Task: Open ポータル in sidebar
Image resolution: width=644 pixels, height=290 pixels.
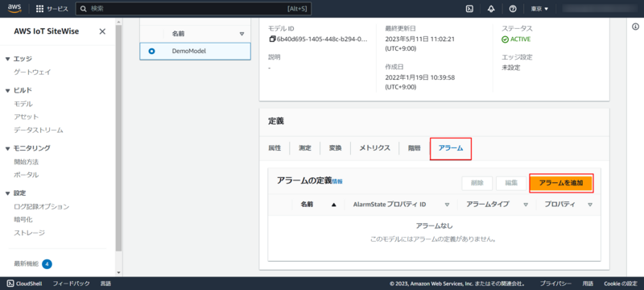Action: coord(27,175)
